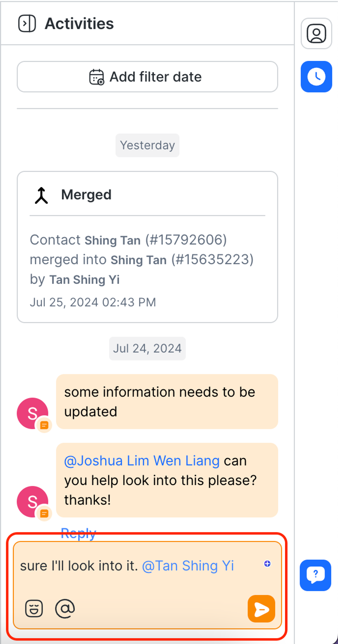Open the help chat bubble icon
This screenshot has height=644, width=338.
[x=315, y=575]
